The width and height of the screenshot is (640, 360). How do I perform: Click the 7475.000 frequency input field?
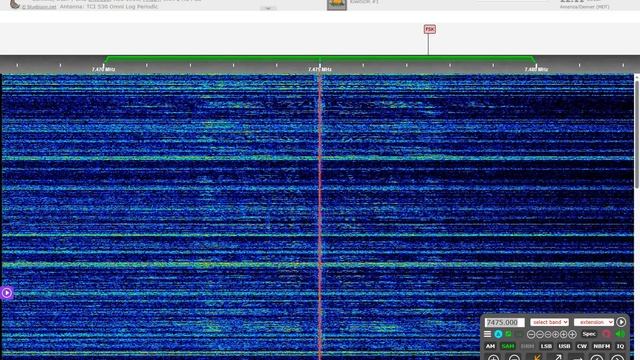tap(504, 322)
